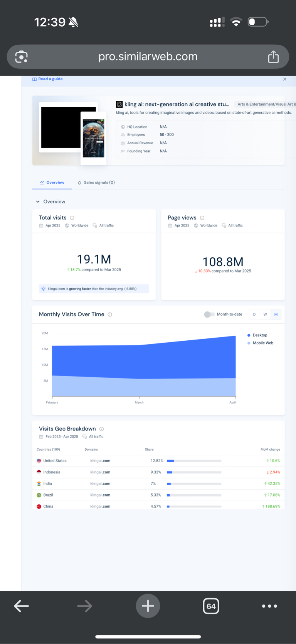Open the mobile site preview thumbnail
The image size is (296, 644).
pyautogui.click(x=94, y=138)
